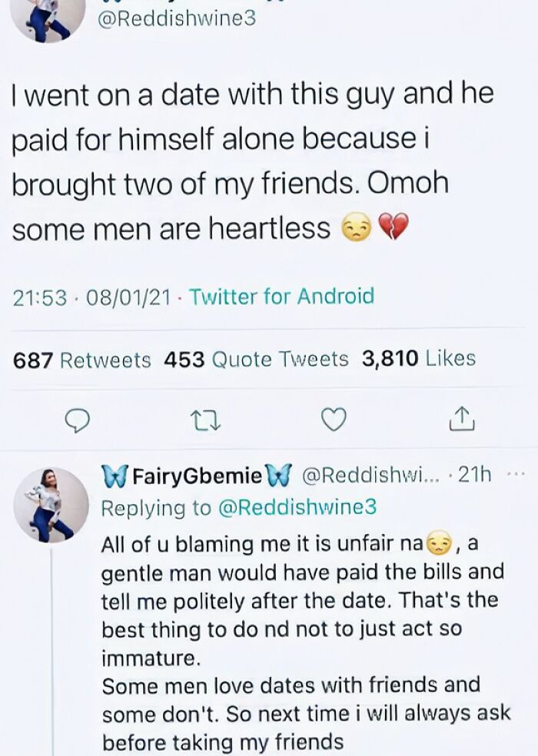Click the 21:53 tweet timestamp
This screenshot has width=538, height=756.
(x=40, y=297)
